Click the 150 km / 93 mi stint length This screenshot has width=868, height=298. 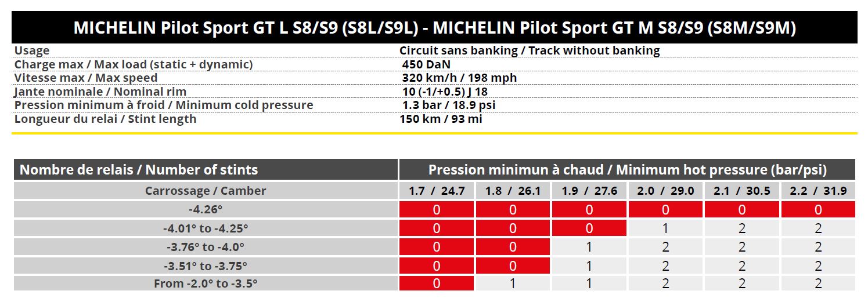pyautogui.click(x=441, y=119)
